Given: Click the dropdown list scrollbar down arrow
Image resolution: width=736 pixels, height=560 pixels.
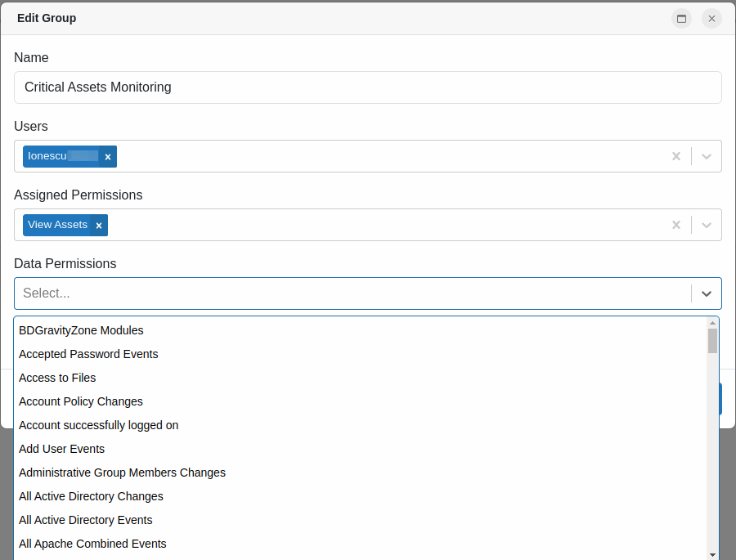Looking at the screenshot, I should point(712,554).
